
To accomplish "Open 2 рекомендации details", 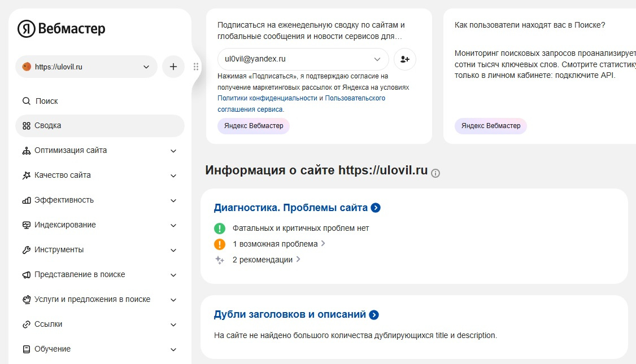I will click(266, 260).
